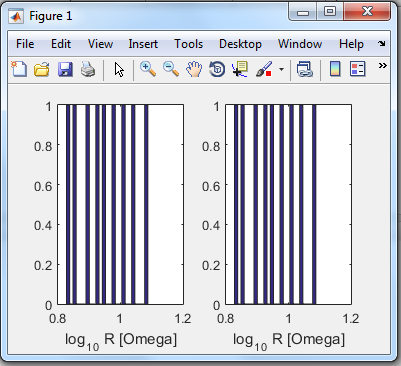Open the View menu
Screen dimensions: 401x366
tap(100, 44)
